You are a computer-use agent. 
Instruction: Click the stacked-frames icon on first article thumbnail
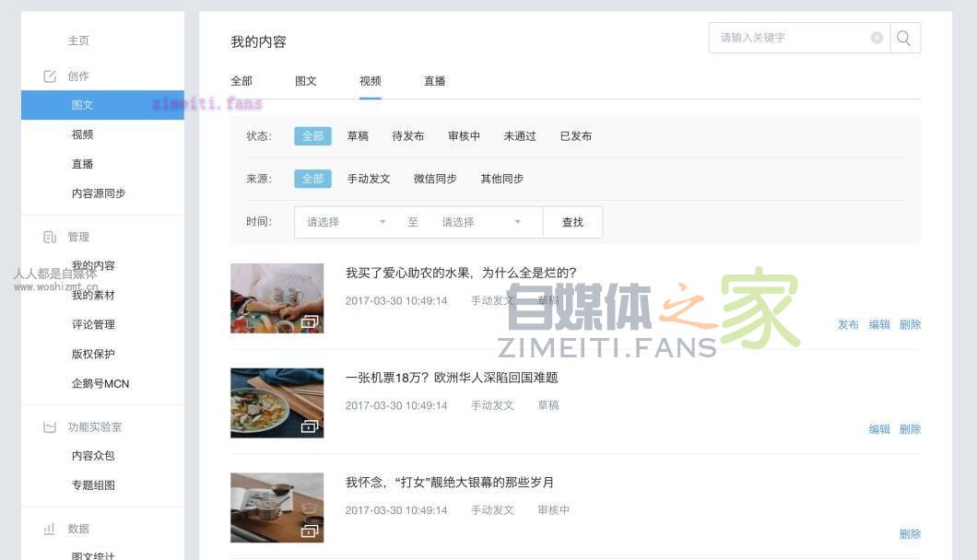pos(311,323)
